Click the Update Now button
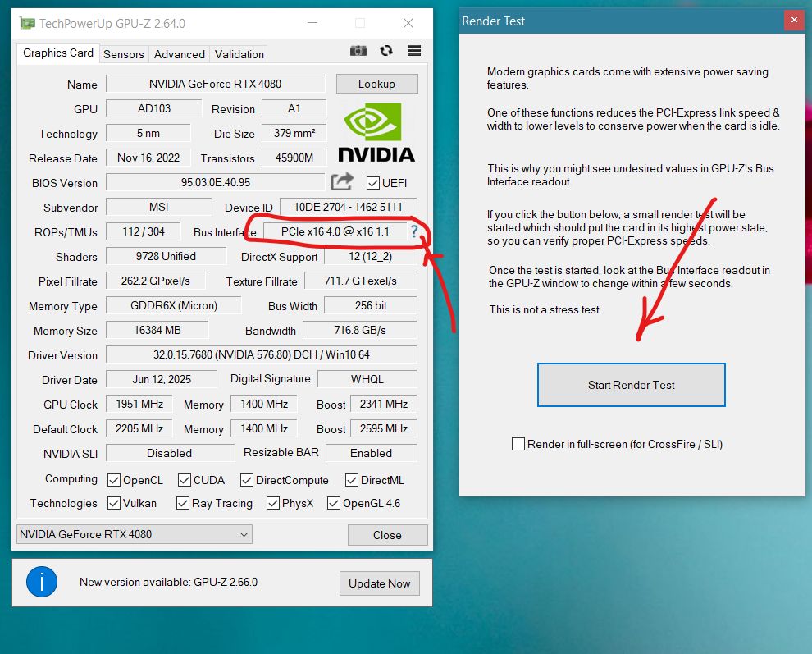Viewport: 812px width, 654px height. pos(380,583)
